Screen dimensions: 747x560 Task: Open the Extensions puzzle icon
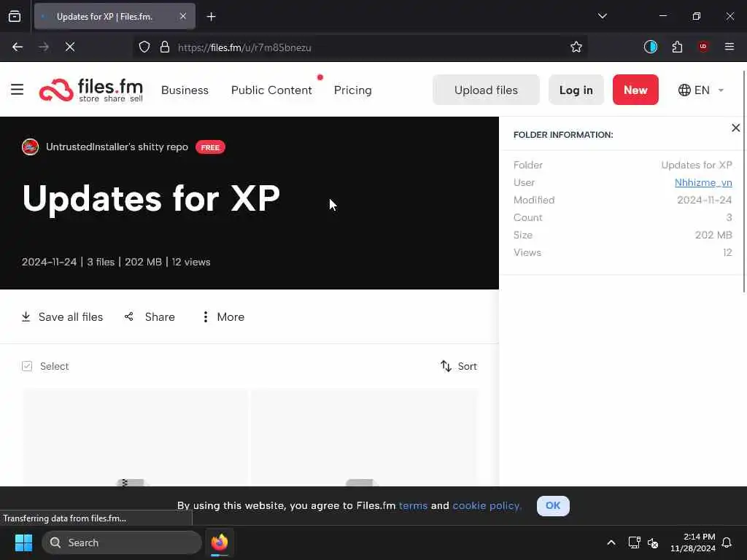pyautogui.click(x=677, y=47)
